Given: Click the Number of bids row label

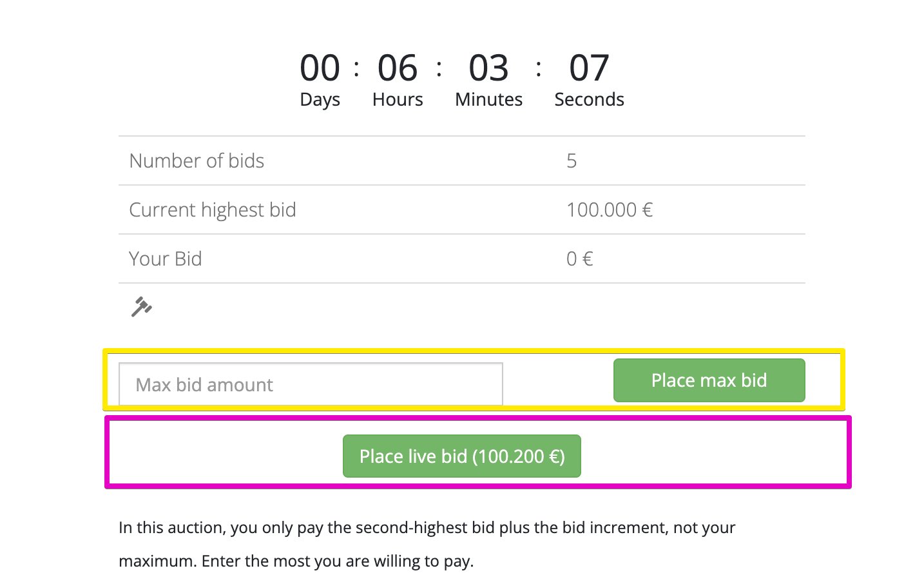Looking at the screenshot, I should tap(197, 161).
